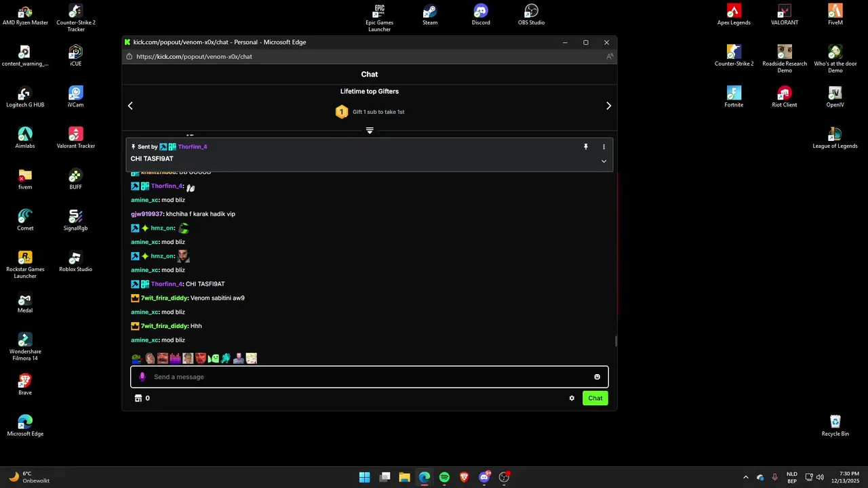This screenshot has height=488, width=868.
Task: Open the fivem folder on desktop
Action: pyautogui.click(x=25, y=180)
